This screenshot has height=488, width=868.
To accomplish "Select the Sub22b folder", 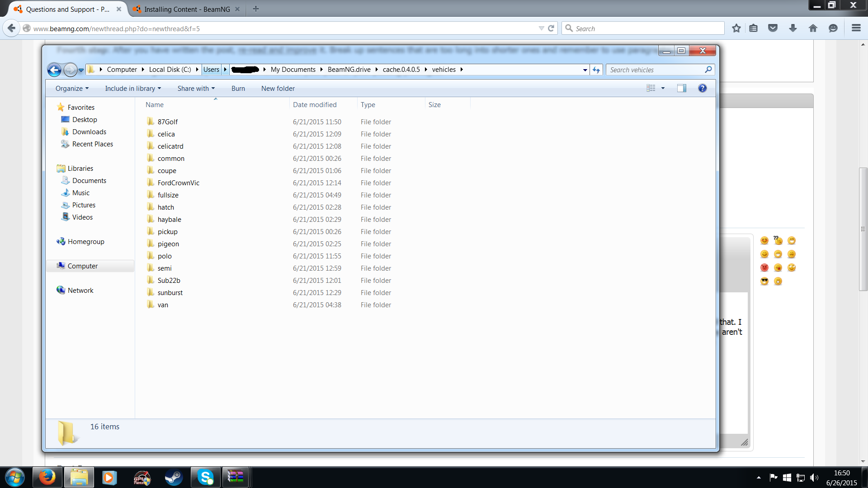I will pos(169,281).
